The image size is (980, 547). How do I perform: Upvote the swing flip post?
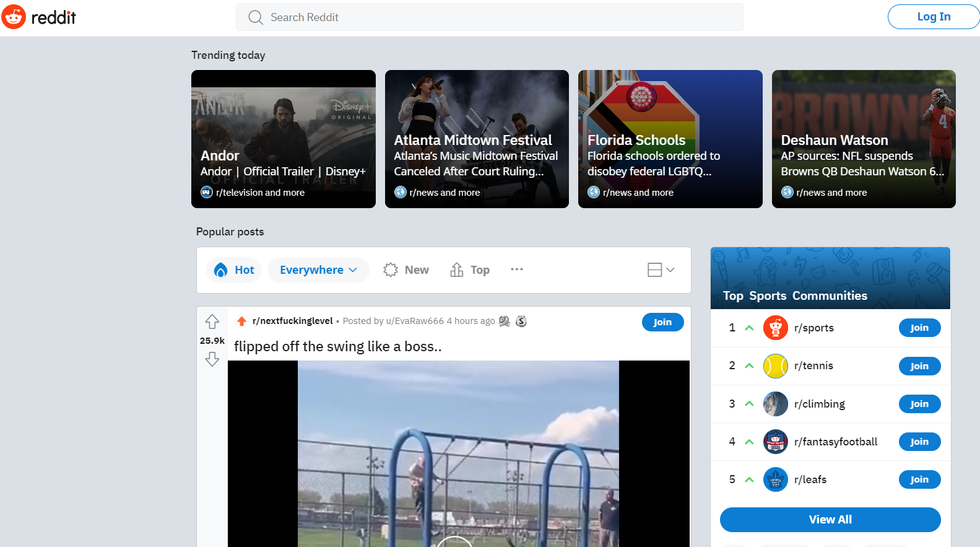click(x=212, y=322)
